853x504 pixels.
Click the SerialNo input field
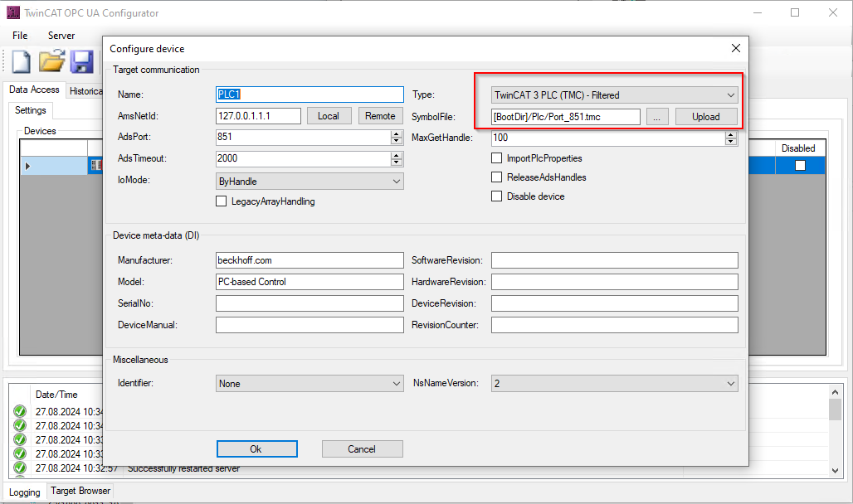(x=310, y=303)
